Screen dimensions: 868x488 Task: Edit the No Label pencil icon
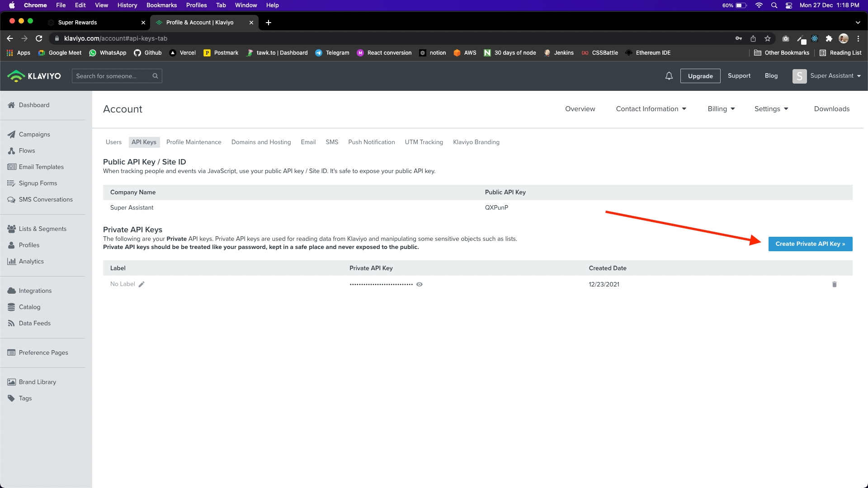tap(142, 284)
